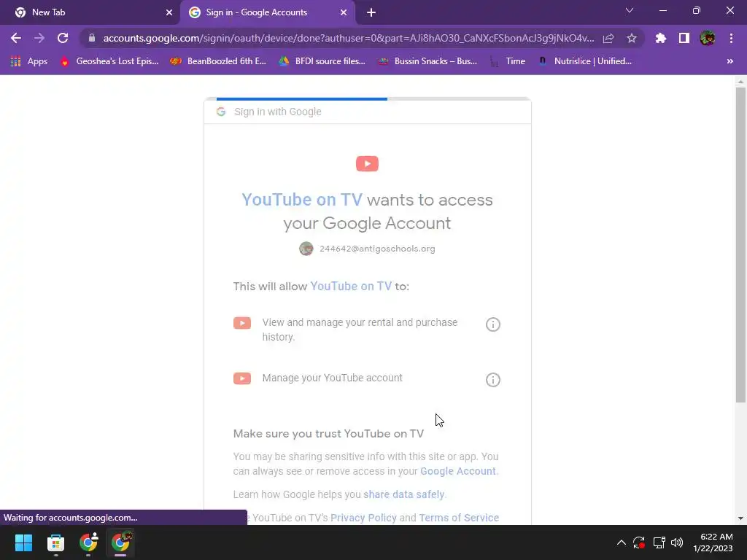Open the Time bookmark

click(x=508, y=61)
